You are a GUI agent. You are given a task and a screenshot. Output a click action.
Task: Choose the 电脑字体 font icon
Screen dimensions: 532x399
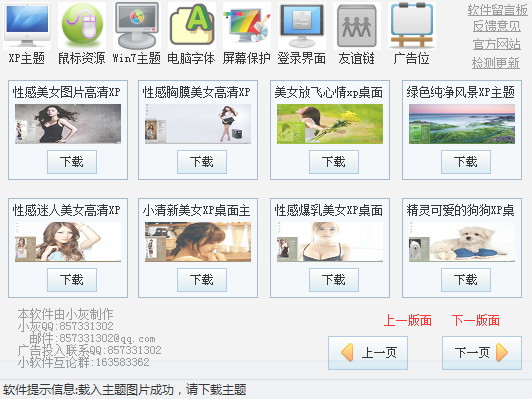pos(192,26)
